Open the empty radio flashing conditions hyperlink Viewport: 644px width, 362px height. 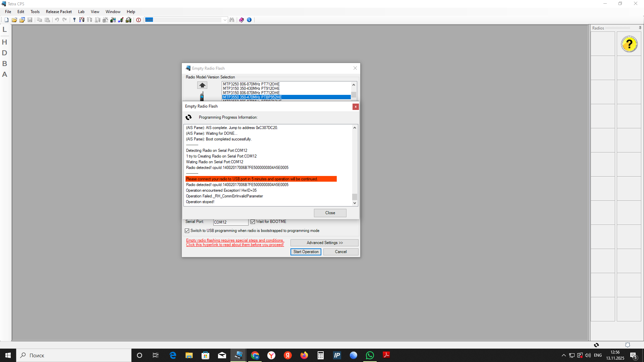coord(235,243)
